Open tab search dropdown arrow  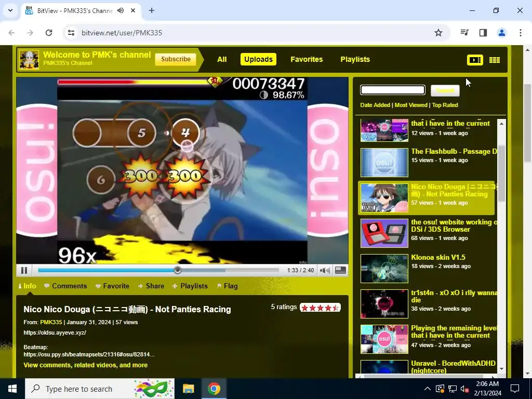point(10,10)
